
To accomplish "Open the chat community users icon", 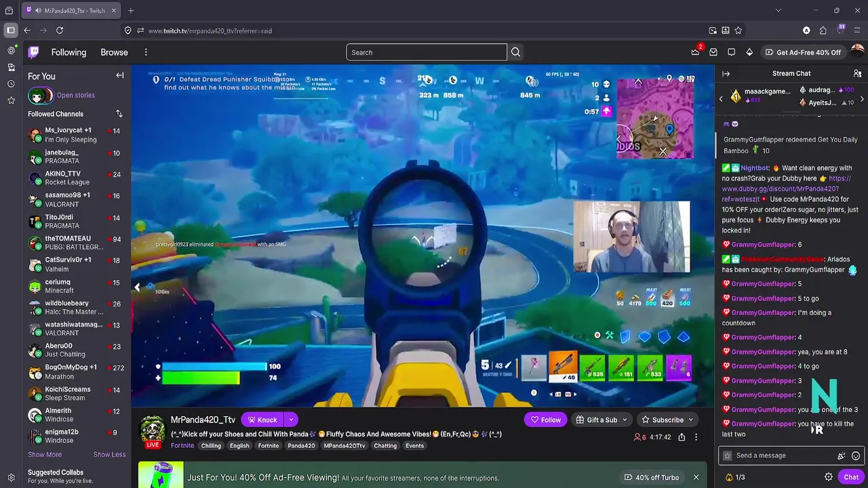I will (x=857, y=73).
